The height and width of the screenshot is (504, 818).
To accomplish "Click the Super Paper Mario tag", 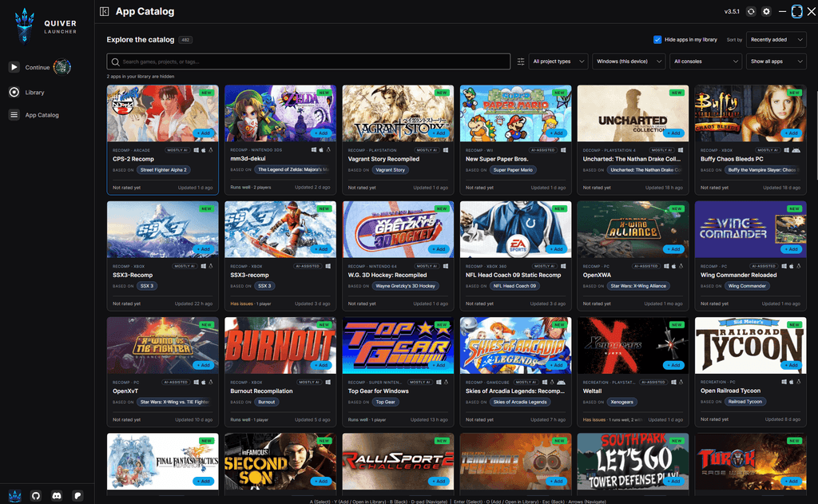I will click(x=514, y=170).
